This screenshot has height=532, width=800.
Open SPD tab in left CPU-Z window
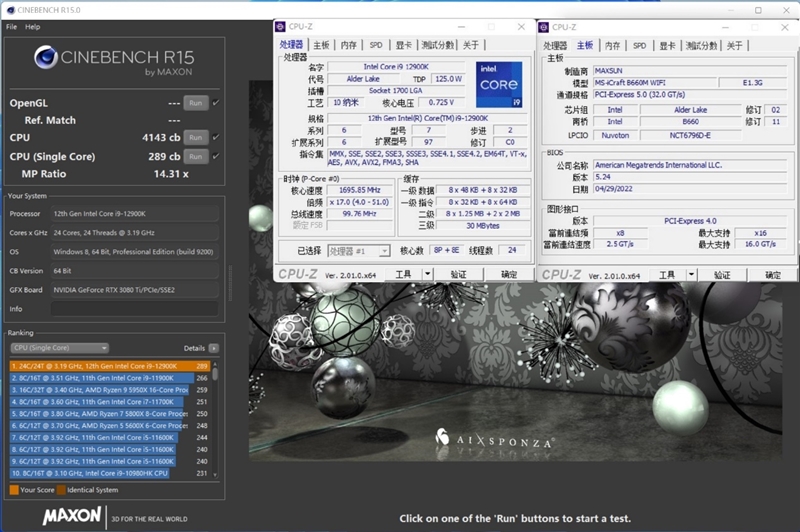(x=376, y=45)
